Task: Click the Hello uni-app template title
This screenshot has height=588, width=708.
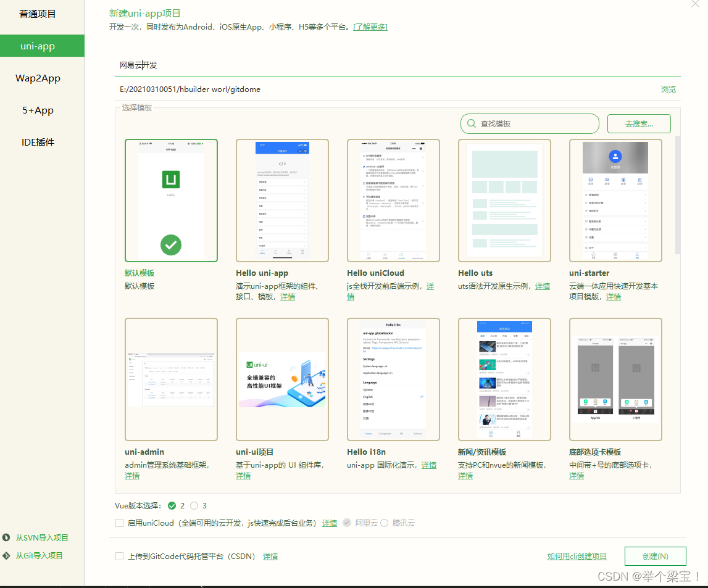Action: coord(262,273)
